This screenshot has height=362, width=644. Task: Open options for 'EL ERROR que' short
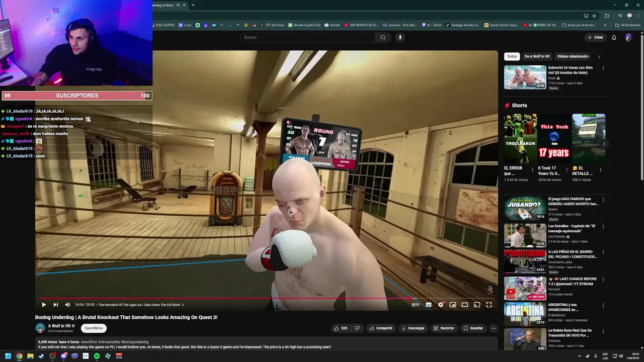[x=532, y=170]
